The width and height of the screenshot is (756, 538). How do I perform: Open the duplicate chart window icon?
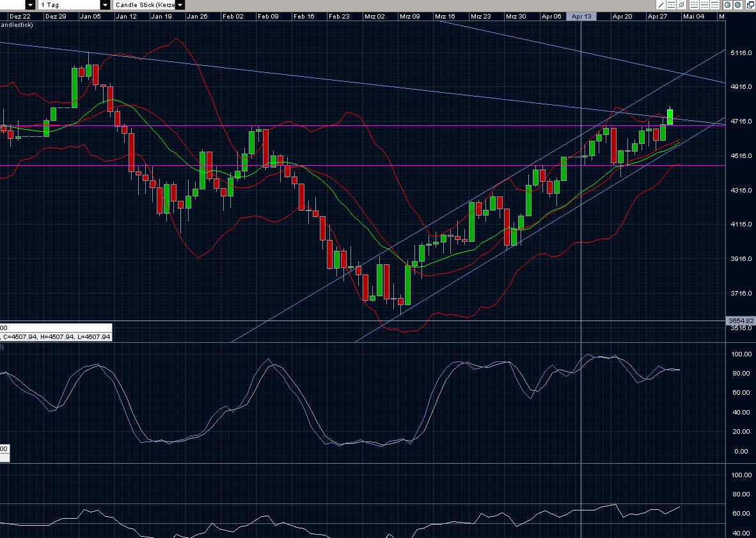[x=750, y=5]
